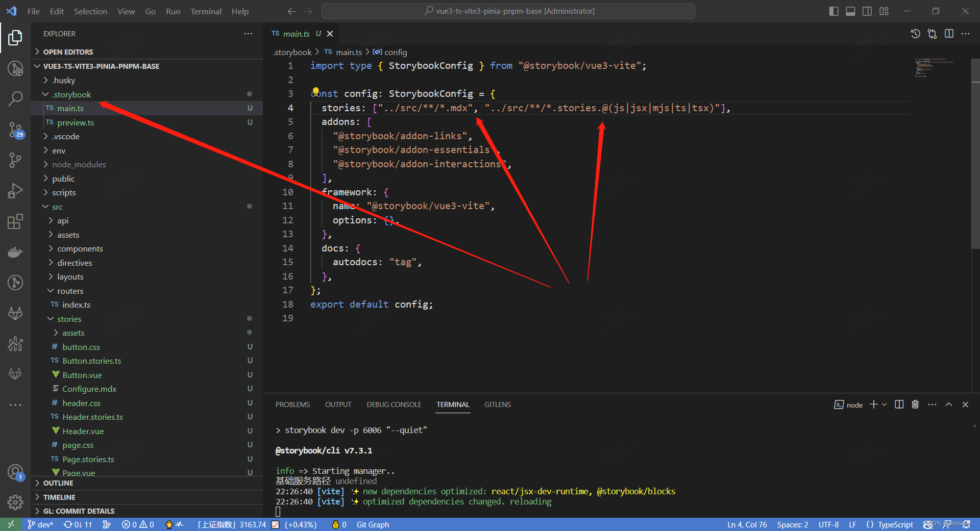Click the editor minimap preview

[x=934, y=68]
